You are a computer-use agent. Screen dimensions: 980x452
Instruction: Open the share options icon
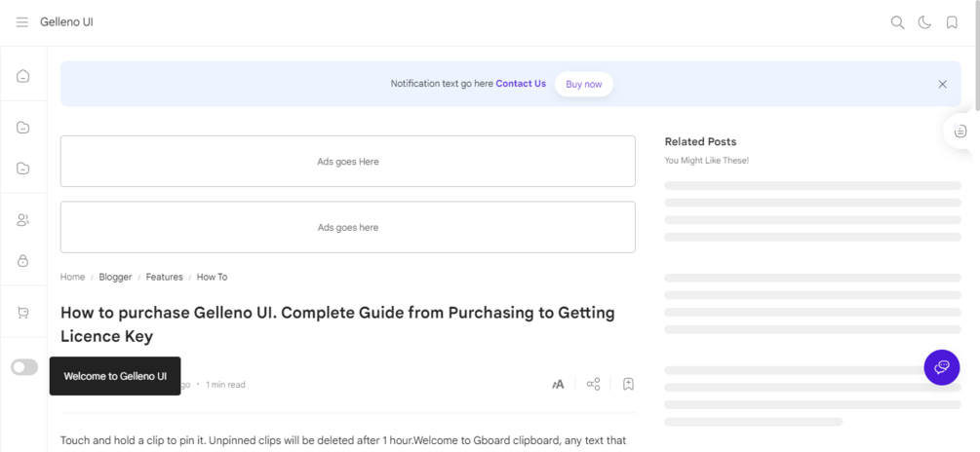pos(593,385)
